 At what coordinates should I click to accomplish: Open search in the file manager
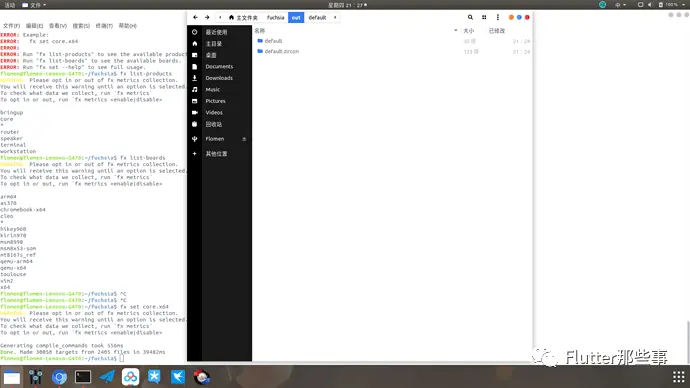click(x=470, y=17)
